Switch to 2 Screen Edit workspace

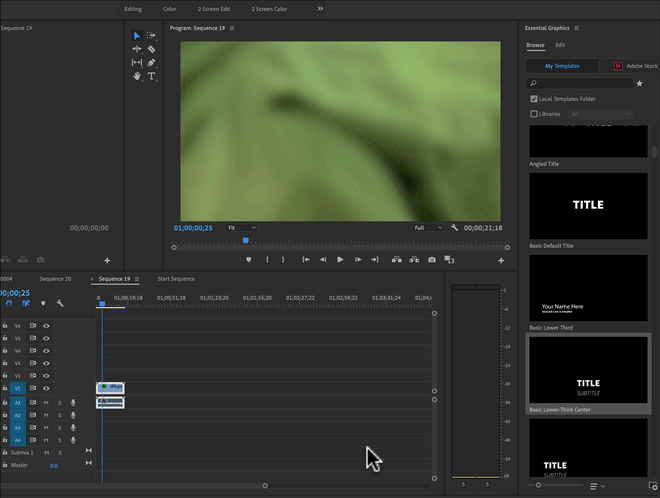coord(214,9)
